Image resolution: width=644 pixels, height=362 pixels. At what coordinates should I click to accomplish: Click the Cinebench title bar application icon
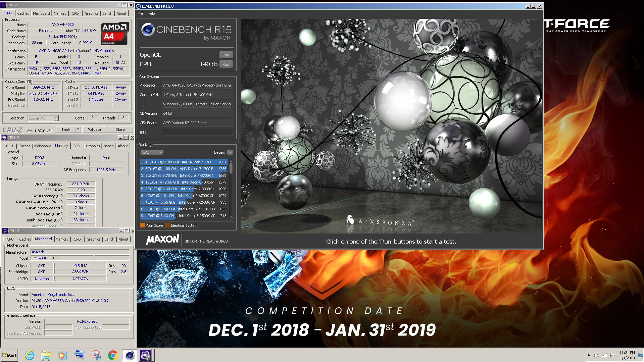pyautogui.click(x=139, y=6)
